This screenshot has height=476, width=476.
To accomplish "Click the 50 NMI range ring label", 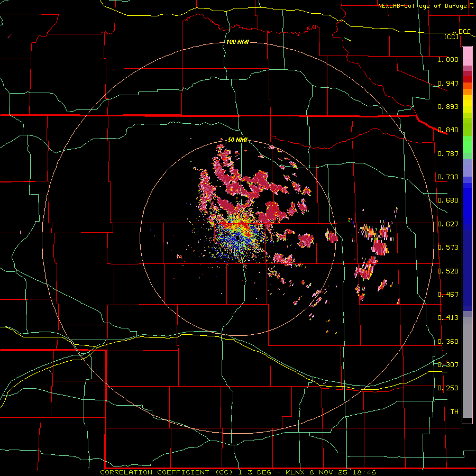I will pyautogui.click(x=237, y=140).
